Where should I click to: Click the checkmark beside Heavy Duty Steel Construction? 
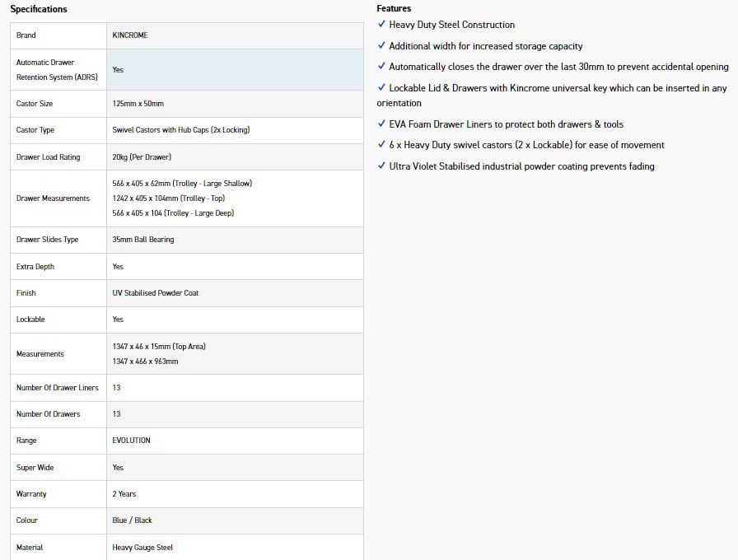(381, 24)
